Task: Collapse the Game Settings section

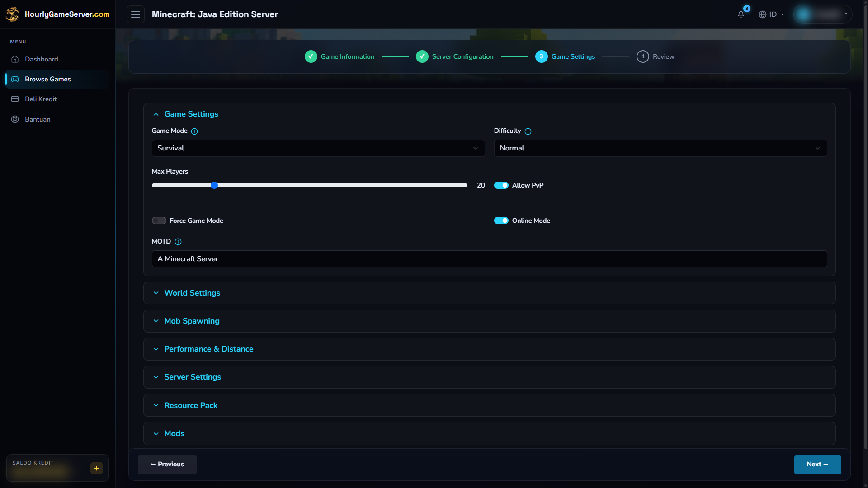Action: [490, 114]
